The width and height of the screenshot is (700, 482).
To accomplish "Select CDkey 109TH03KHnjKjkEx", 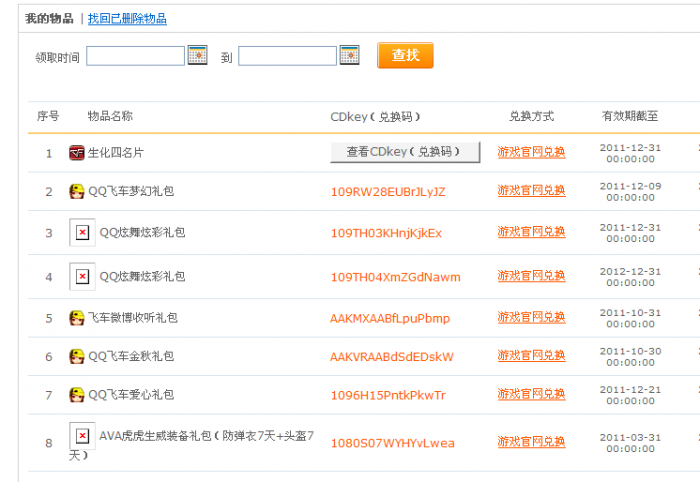I will click(386, 233).
